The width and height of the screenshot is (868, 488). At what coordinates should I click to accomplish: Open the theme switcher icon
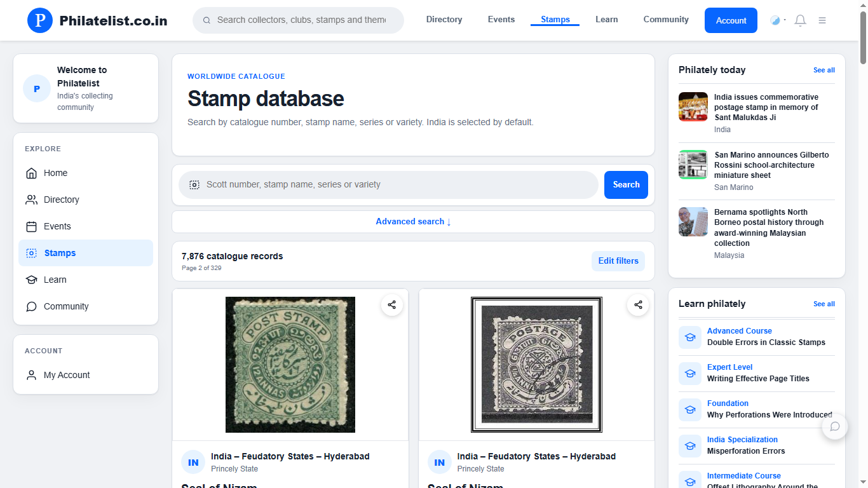[x=775, y=20]
